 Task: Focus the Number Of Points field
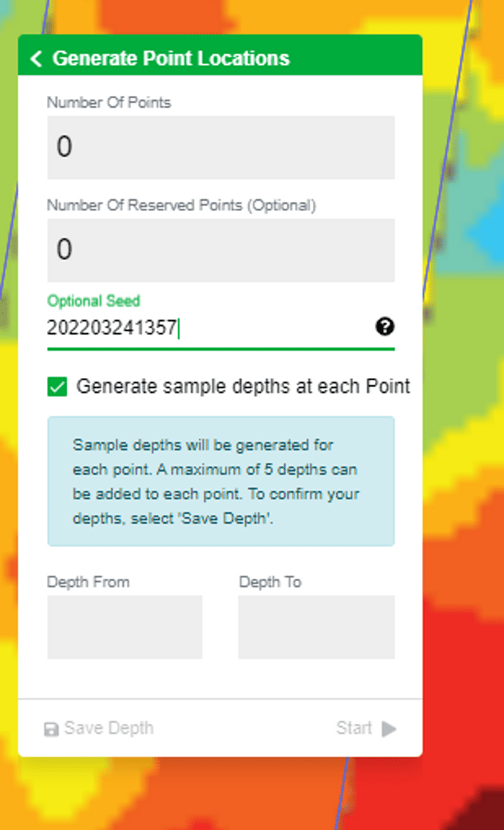click(x=220, y=147)
